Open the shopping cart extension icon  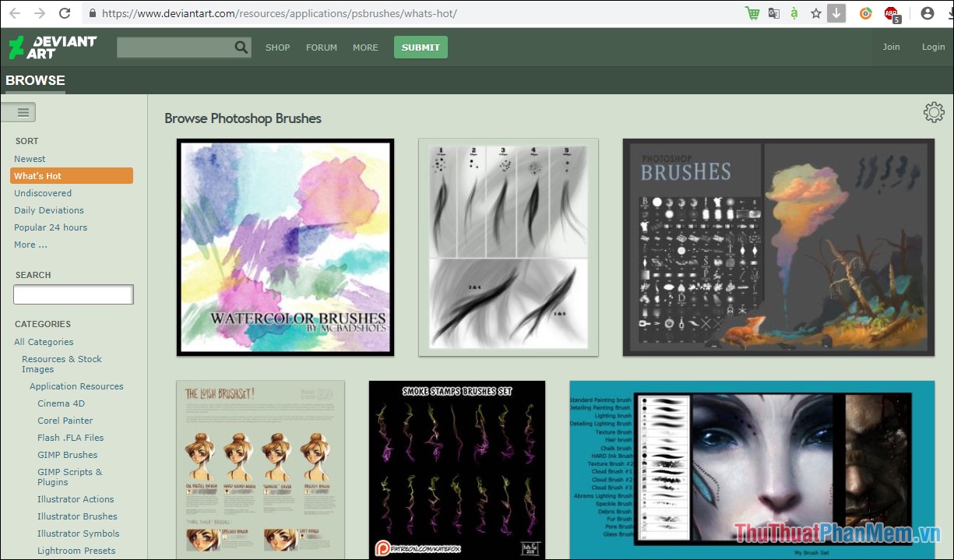pyautogui.click(x=752, y=13)
